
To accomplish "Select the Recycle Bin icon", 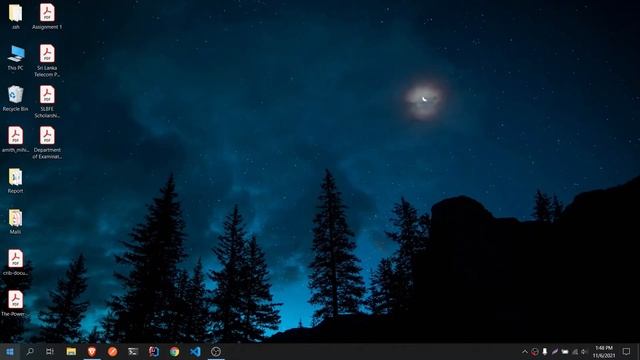I will pos(16,98).
